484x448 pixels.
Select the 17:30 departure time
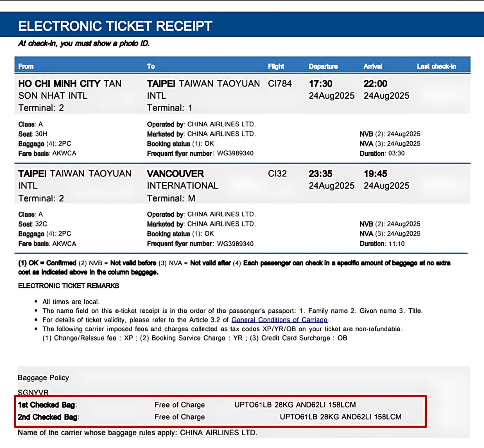321,83
